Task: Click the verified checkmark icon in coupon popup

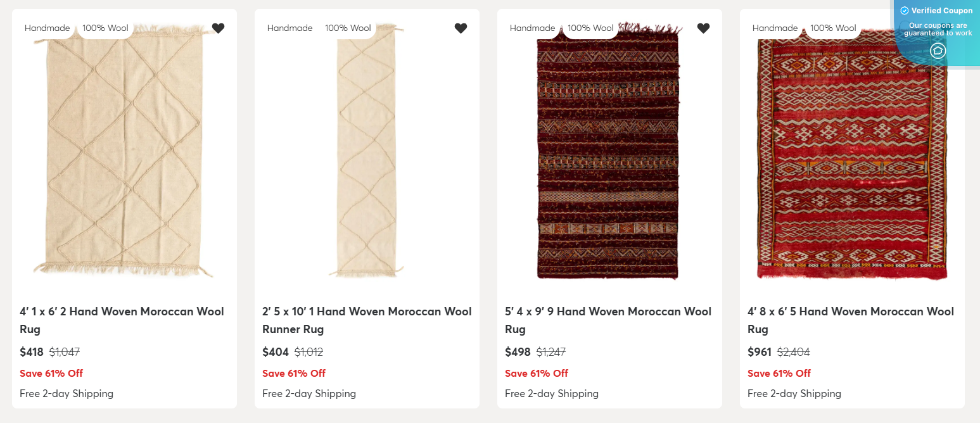Action: (905, 10)
